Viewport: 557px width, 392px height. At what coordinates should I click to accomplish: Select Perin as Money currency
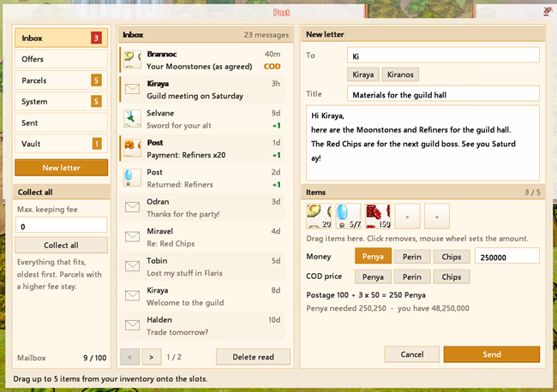[x=412, y=257]
